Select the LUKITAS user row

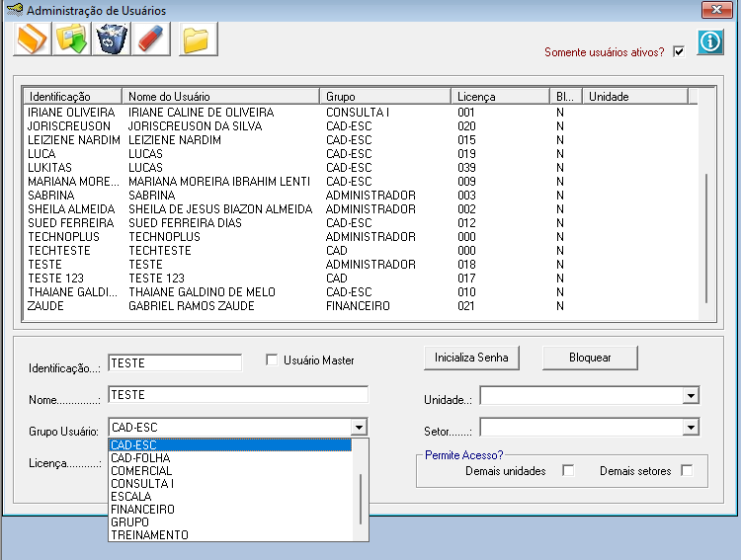point(361,168)
